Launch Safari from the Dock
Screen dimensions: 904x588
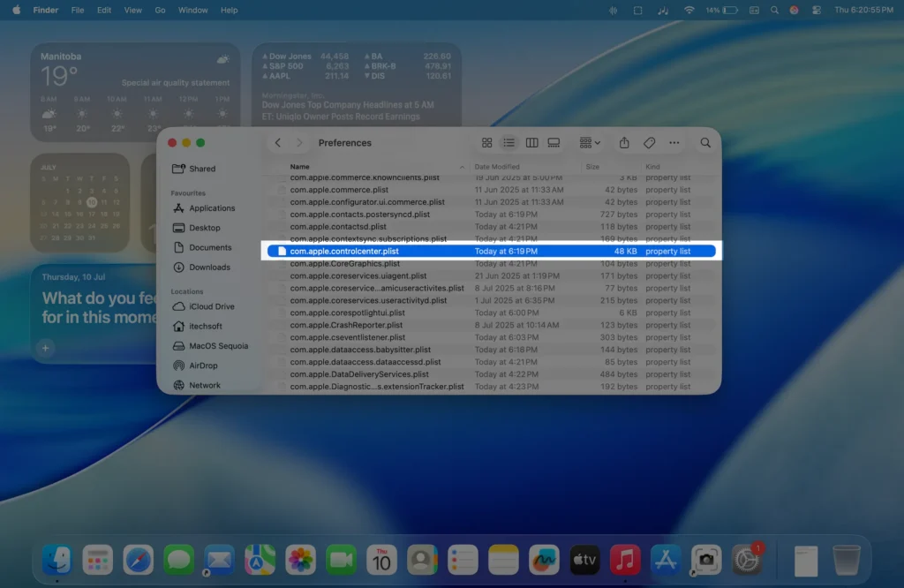(x=138, y=559)
